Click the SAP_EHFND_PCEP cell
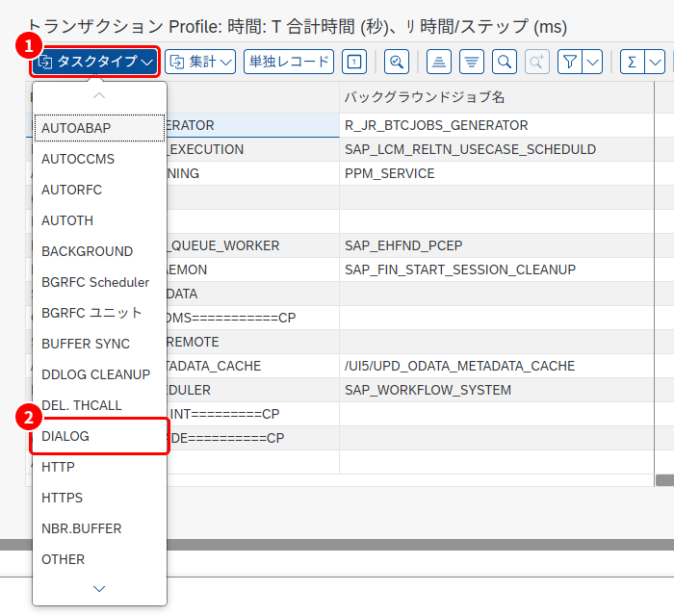Screen dimensions: 674x616 [497, 245]
